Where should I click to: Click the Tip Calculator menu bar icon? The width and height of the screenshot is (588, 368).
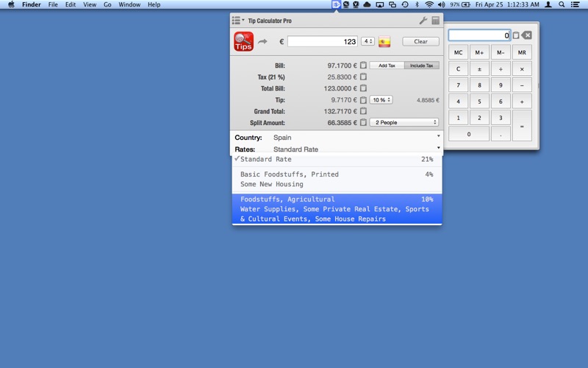tap(336, 4)
